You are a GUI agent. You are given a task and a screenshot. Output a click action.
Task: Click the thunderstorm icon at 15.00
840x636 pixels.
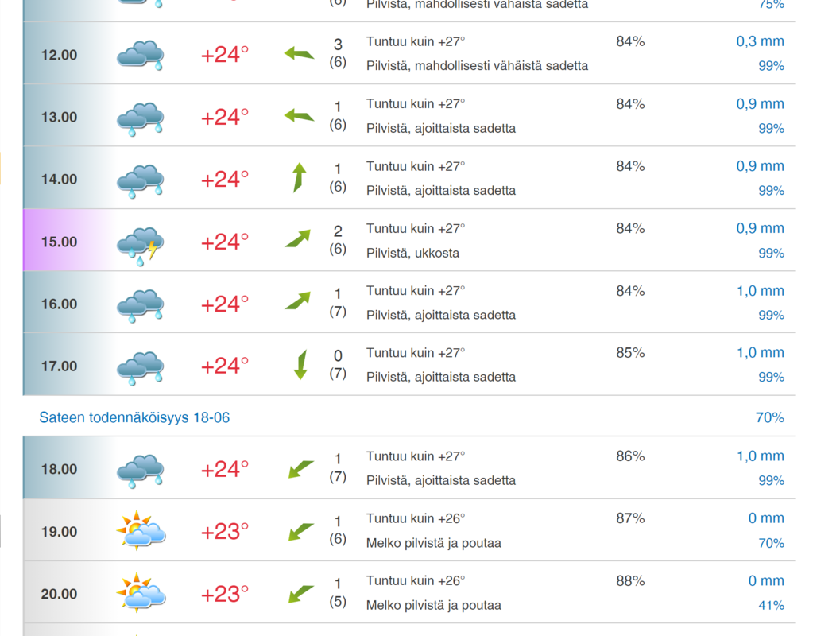click(141, 246)
